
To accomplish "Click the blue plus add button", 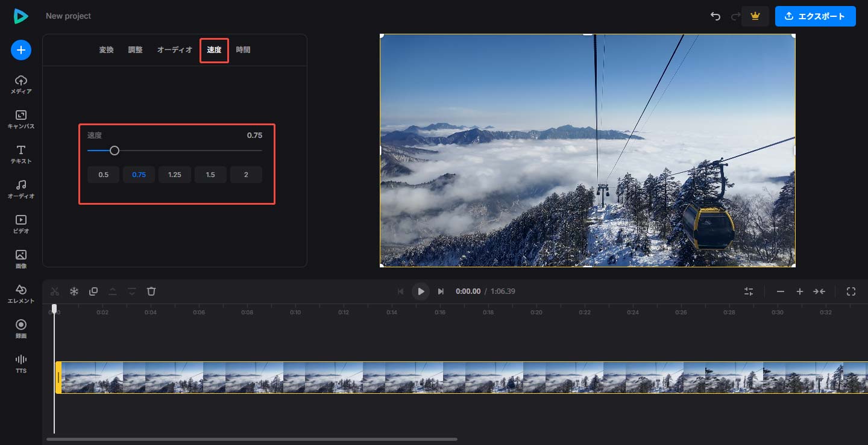I will [21, 51].
